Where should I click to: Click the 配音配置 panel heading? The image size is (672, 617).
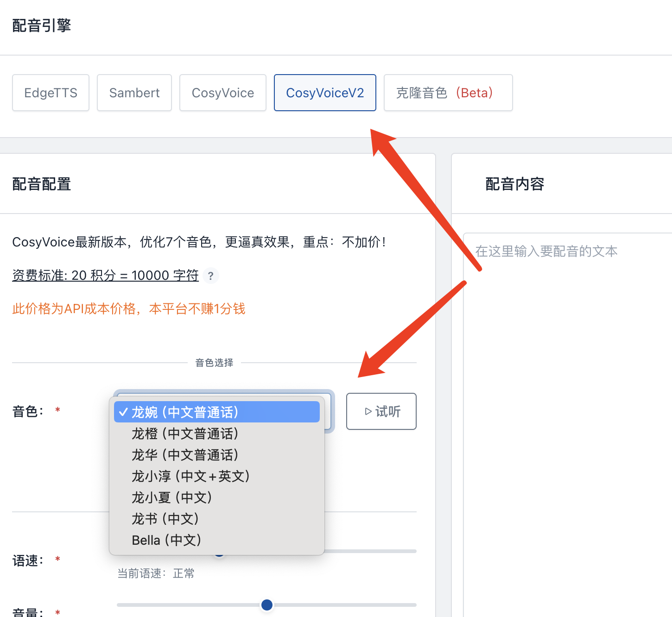[x=42, y=184]
